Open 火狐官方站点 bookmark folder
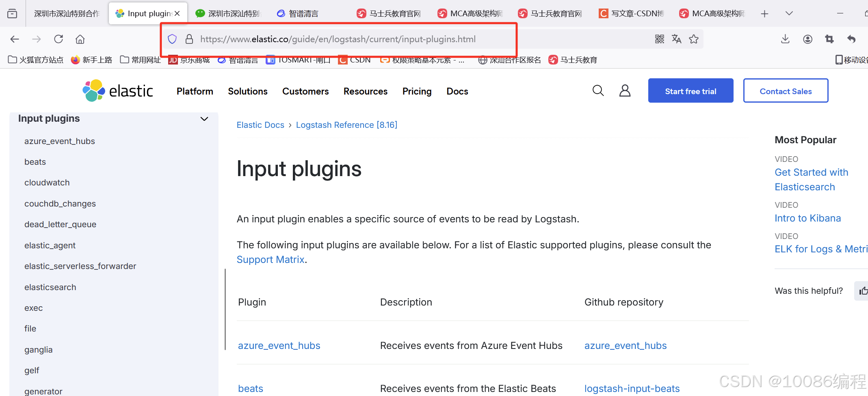Screen dimensions: 868x396 pos(36,60)
